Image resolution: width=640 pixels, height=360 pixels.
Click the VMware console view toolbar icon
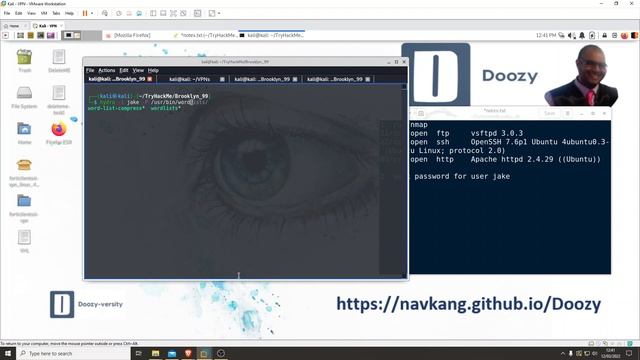[x=198, y=13]
